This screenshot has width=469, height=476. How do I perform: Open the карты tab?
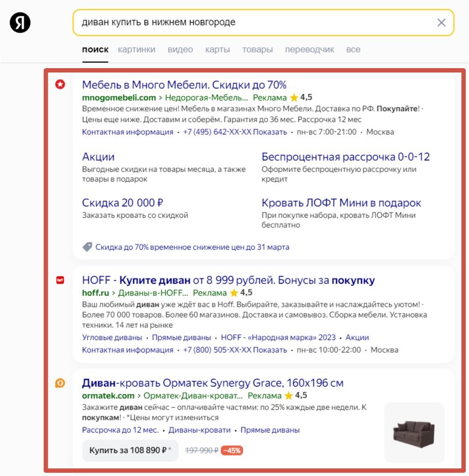click(217, 49)
